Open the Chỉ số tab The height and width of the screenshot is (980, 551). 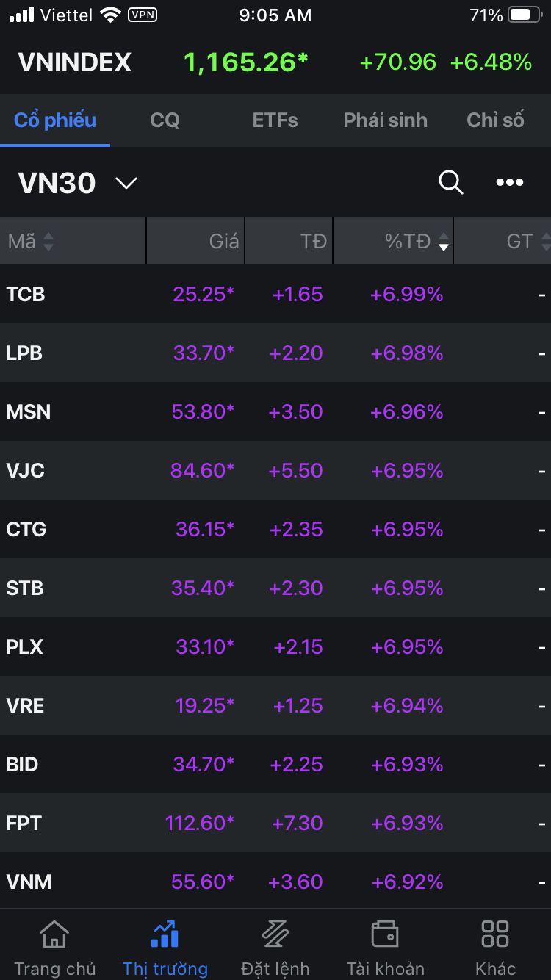coord(495,120)
